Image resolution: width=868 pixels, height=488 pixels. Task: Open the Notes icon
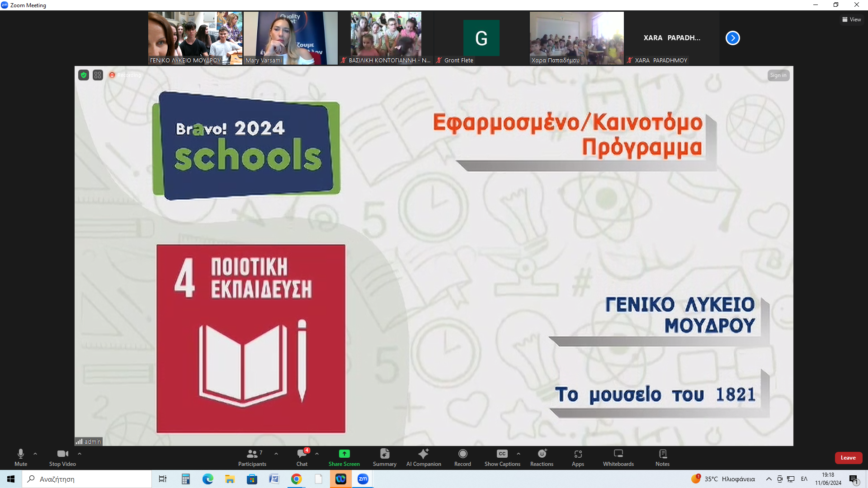[662, 454]
